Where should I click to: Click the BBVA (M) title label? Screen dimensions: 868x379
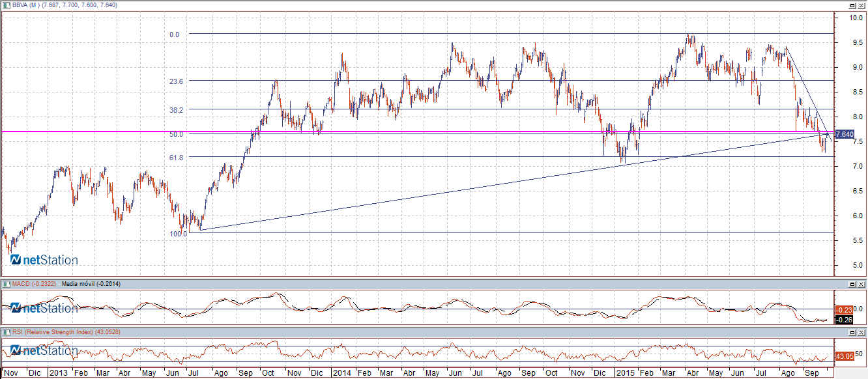[x=26, y=5]
